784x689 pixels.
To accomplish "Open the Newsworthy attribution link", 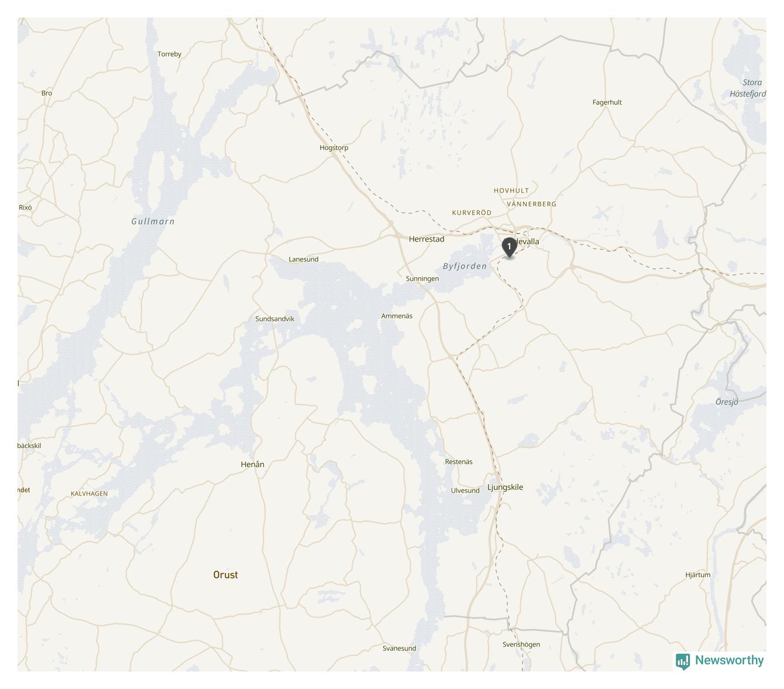I will click(x=720, y=661).
